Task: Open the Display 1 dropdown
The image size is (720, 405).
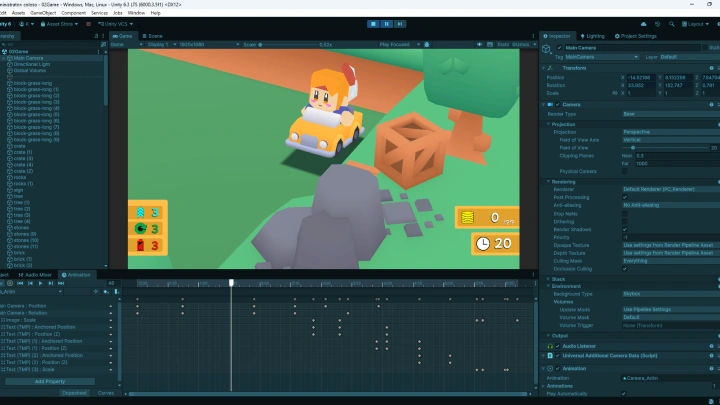Action: point(162,45)
